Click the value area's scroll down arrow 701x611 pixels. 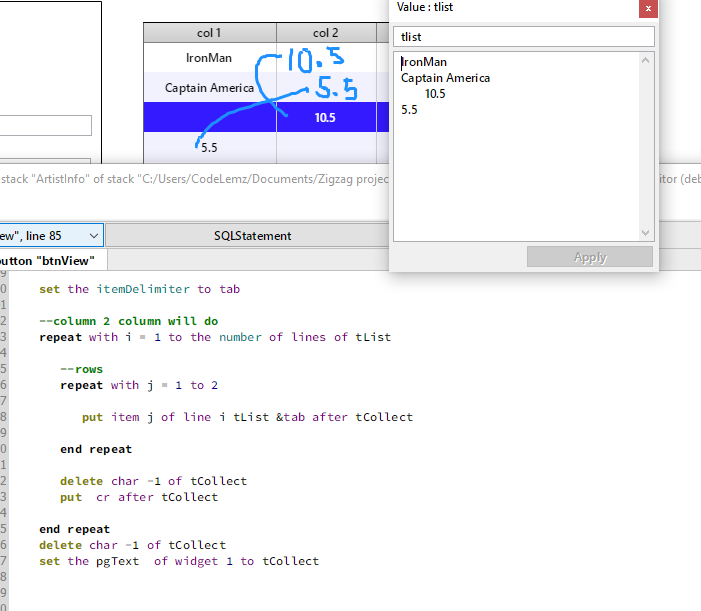pos(646,233)
